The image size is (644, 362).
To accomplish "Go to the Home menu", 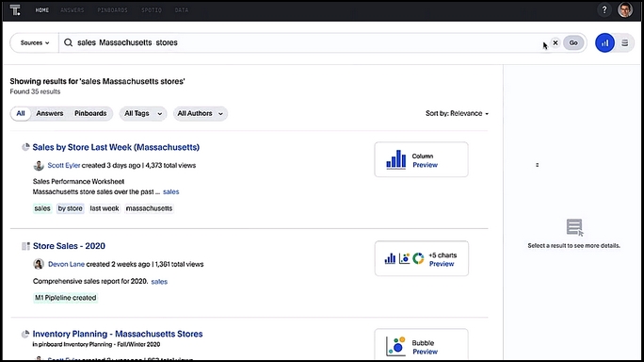I will pos(41,9).
